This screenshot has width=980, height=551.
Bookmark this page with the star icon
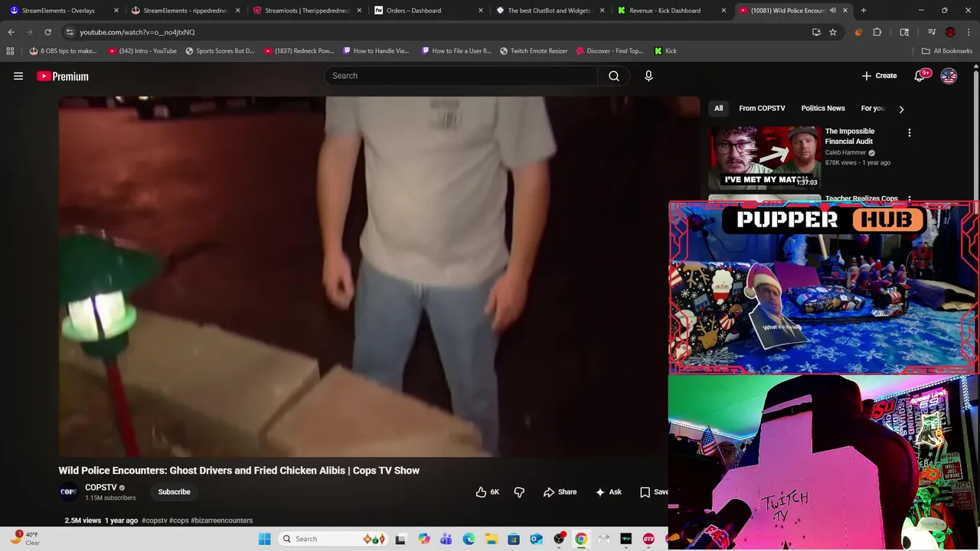click(x=833, y=32)
